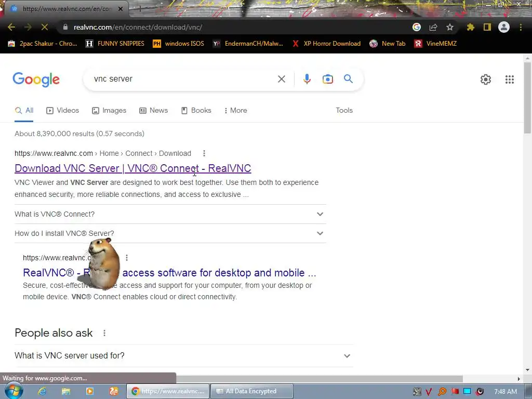Search by image with the camera icon
The width and height of the screenshot is (532, 399).
[328, 79]
